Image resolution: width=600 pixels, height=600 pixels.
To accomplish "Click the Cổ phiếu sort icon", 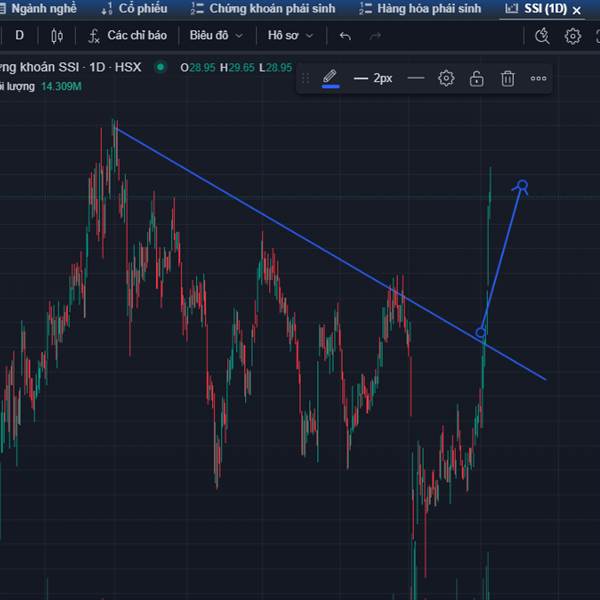I will pos(107,9).
